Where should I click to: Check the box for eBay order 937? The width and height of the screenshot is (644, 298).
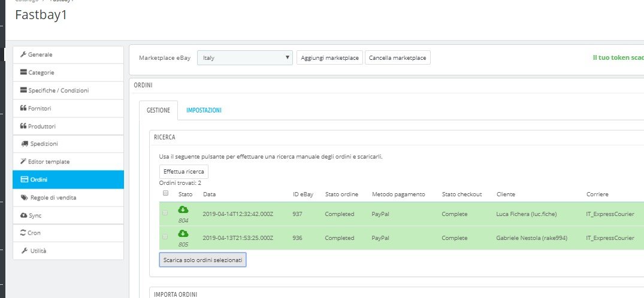[165, 214]
